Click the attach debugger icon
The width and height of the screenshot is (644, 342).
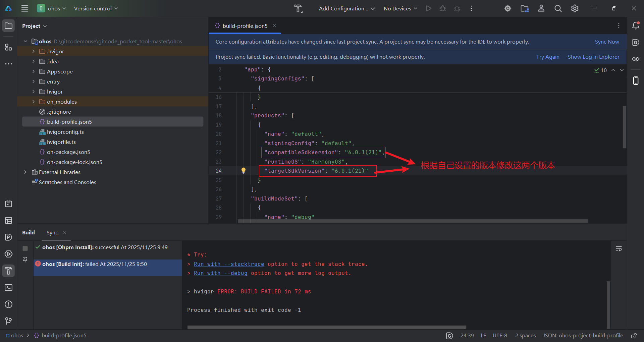point(457,8)
